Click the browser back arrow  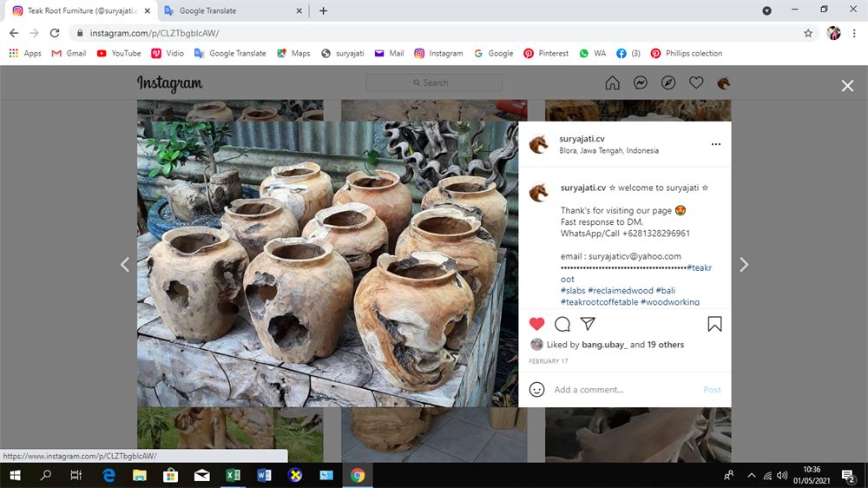click(x=14, y=33)
